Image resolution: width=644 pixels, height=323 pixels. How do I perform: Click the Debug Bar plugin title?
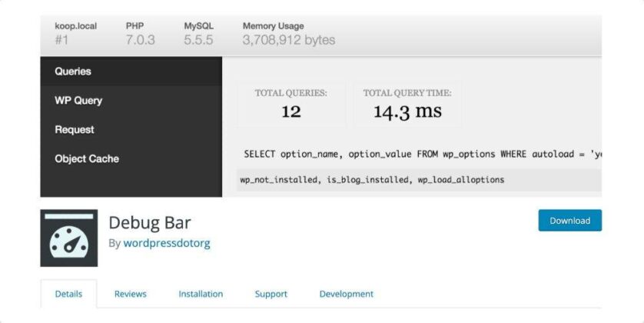click(149, 223)
